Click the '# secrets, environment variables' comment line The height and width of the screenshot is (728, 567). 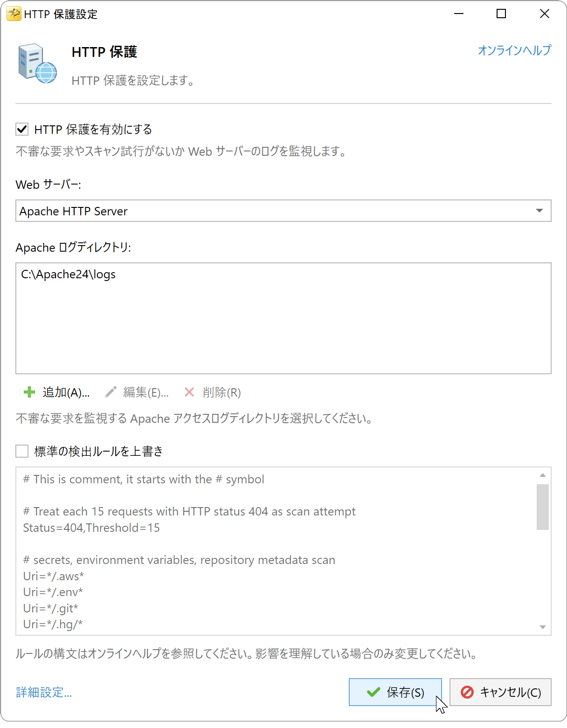coord(179,560)
